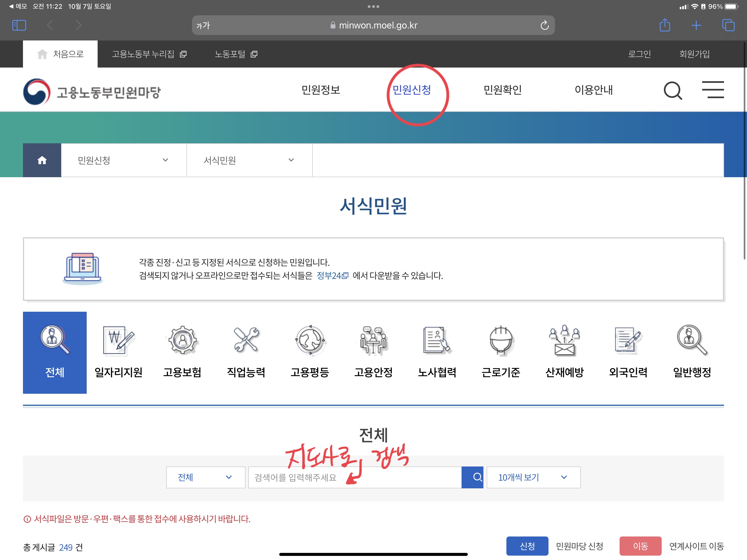Open the hamburger full menu icon

[713, 90]
